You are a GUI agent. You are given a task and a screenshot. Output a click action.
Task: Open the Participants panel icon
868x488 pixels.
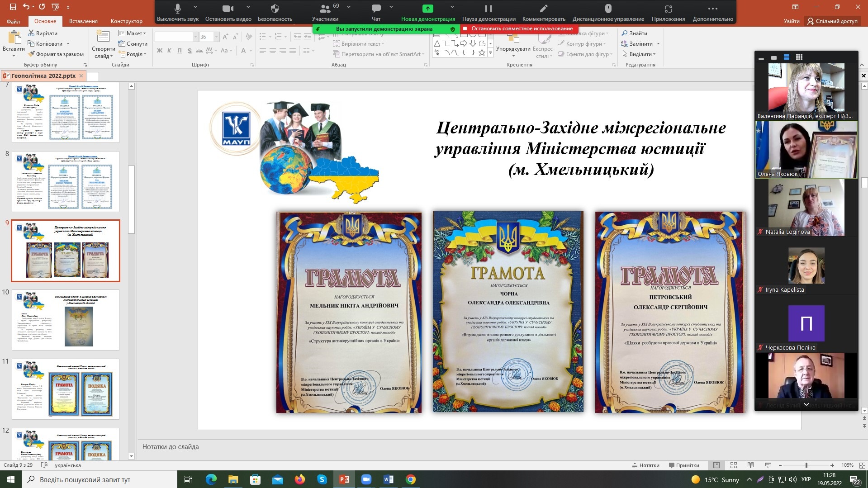[x=324, y=9]
